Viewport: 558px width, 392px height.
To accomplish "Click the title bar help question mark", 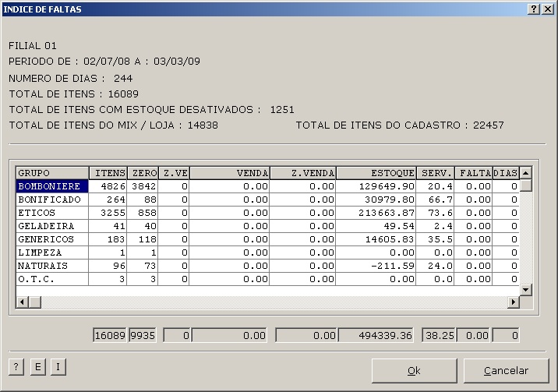I will point(533,9).
